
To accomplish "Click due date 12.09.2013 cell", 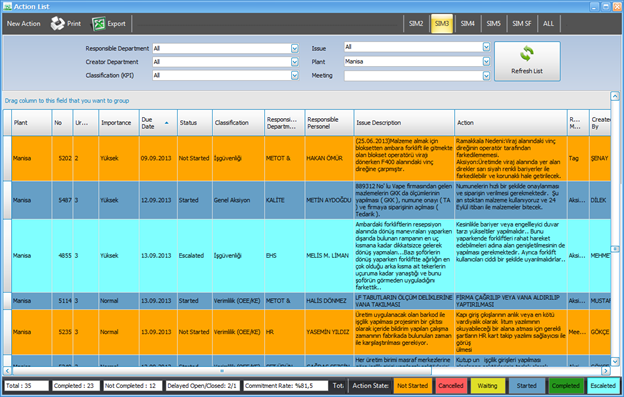I will pyautogui.click(x=158, y=200).
